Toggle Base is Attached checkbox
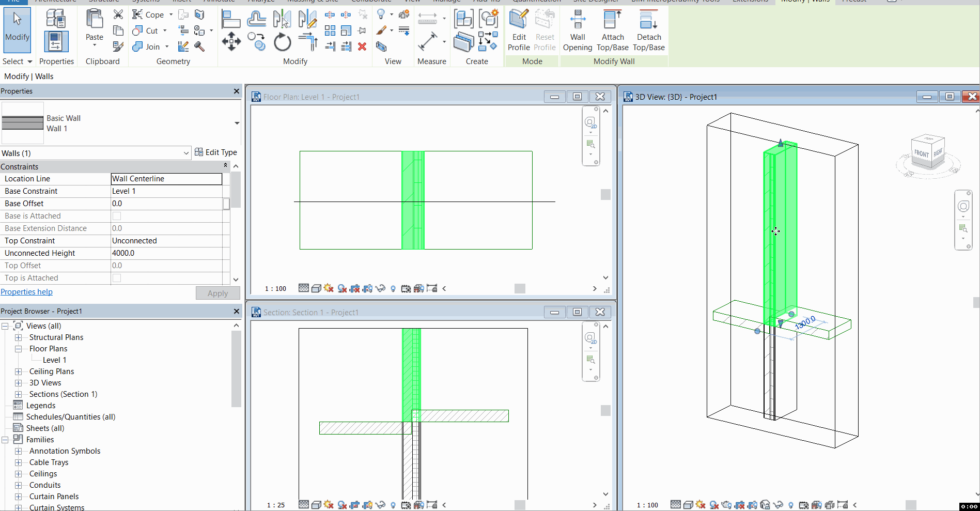980x511 pixels. (x=117, y=216)
